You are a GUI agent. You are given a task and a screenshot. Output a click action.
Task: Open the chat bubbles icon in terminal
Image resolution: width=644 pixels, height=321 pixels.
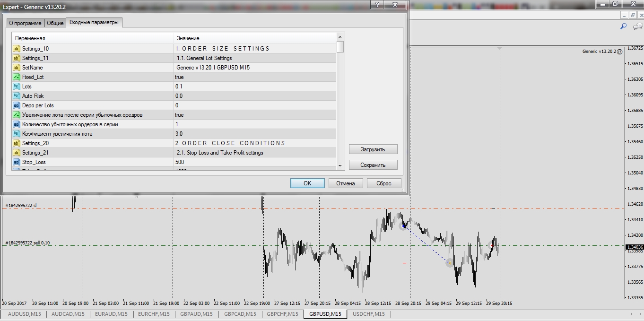637,26
